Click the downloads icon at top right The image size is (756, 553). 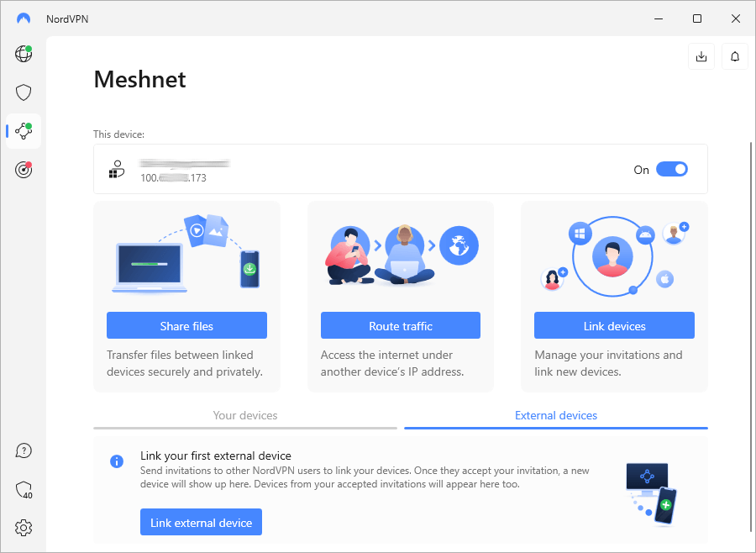click(701, 56)
